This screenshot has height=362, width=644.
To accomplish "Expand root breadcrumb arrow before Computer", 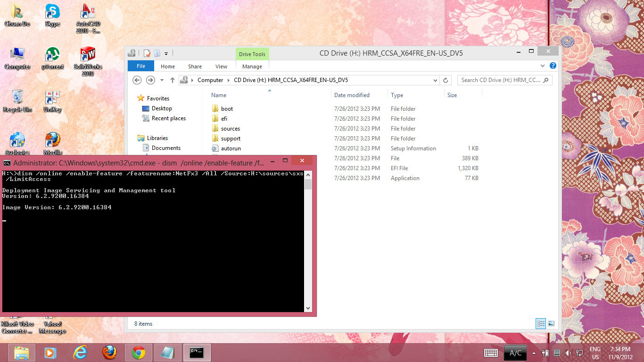I will (x=192, y=80).
